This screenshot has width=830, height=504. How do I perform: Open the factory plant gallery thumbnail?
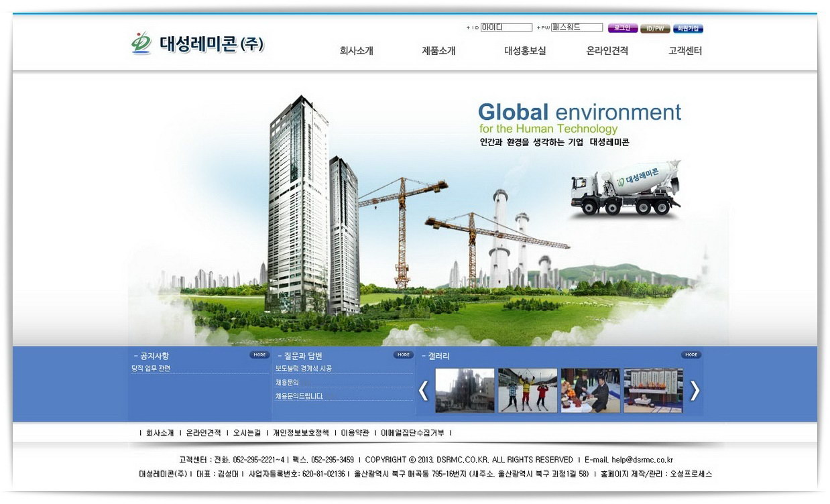tap(465, 390)
